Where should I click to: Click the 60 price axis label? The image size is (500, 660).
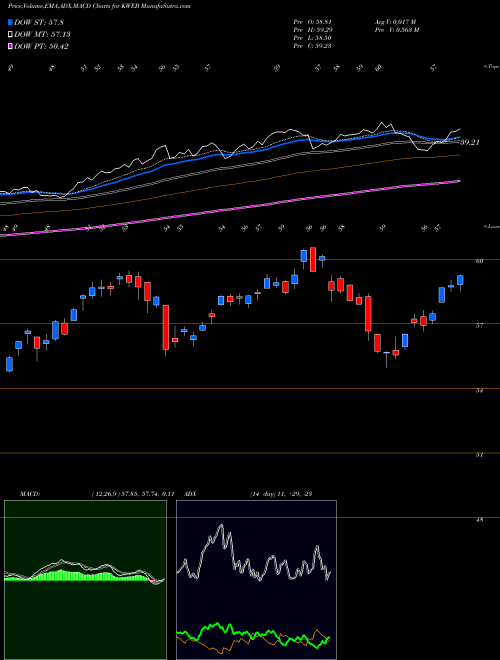[479, 261]
